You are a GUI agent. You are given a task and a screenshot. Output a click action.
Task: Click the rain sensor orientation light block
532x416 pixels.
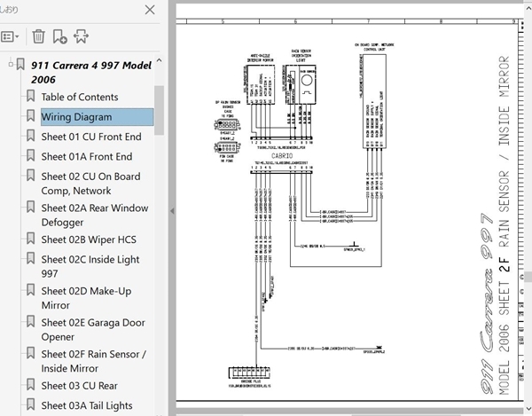[x=301, y=84]
